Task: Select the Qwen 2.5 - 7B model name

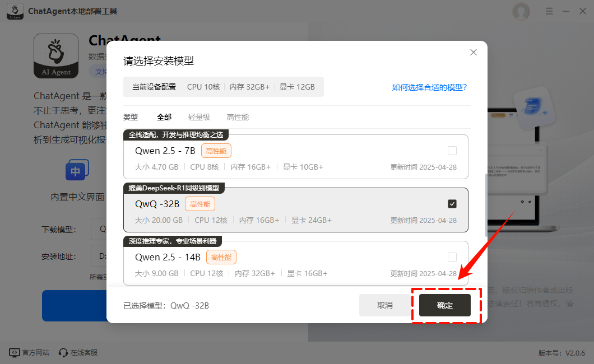Action: [165, 151]
